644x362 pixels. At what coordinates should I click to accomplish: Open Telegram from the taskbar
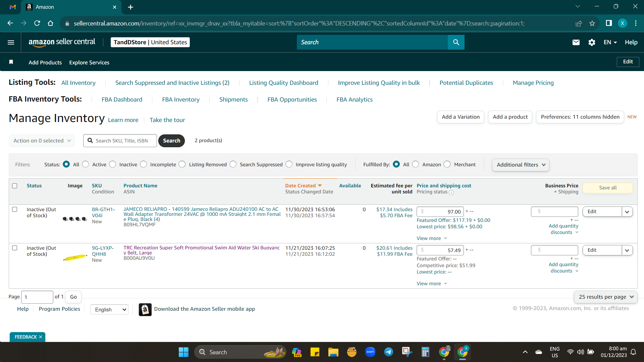(388, 352)
